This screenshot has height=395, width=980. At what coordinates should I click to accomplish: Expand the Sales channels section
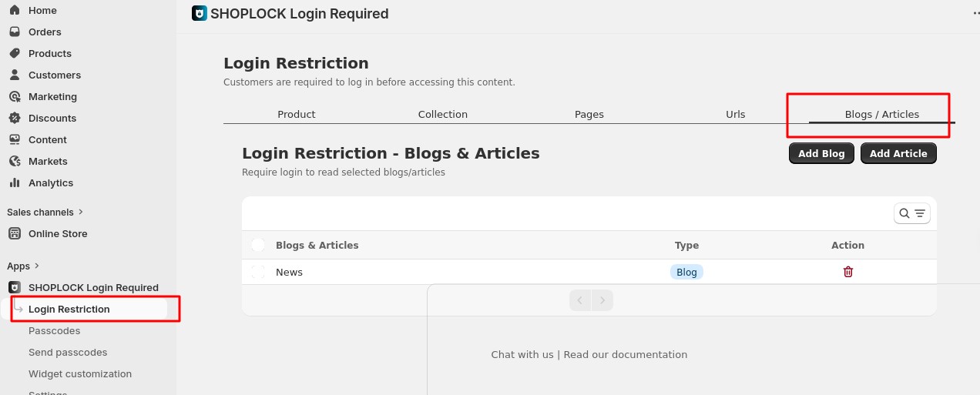[x=81, y=212]
